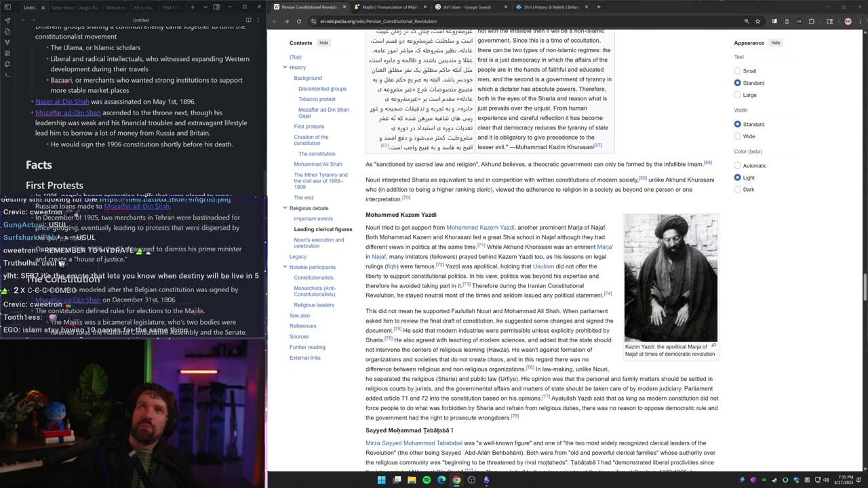Screen dimensions: 868x488
Task: Toggle Obsidian left sidebar icon
Action: [x=7, y=7]
